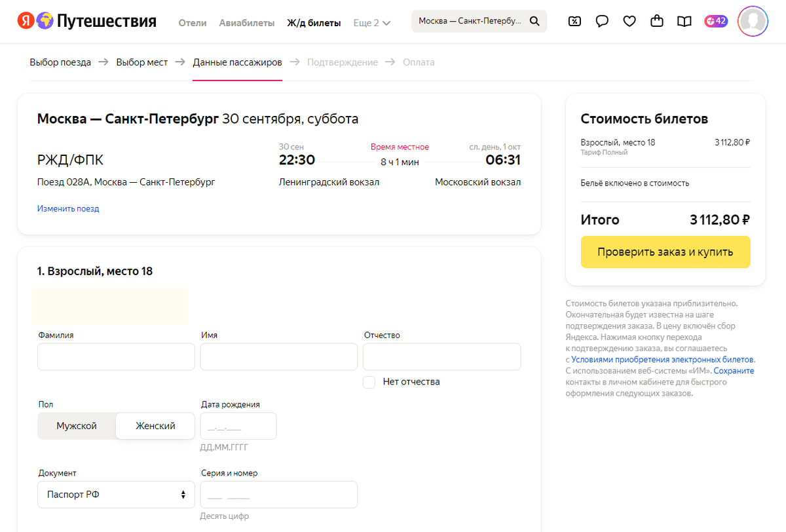Open the support chat bubble icon
786x532 pixels.
coord(602,22)
